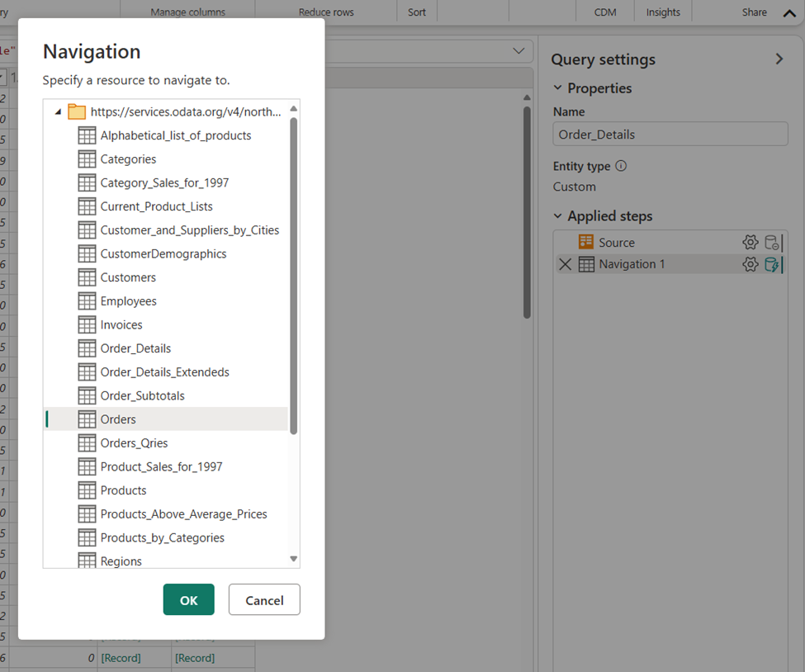This screenshot has width=805, height=672.
Task: Click the data preview vertical scrollbar
Action: click(x=527, y=212)
